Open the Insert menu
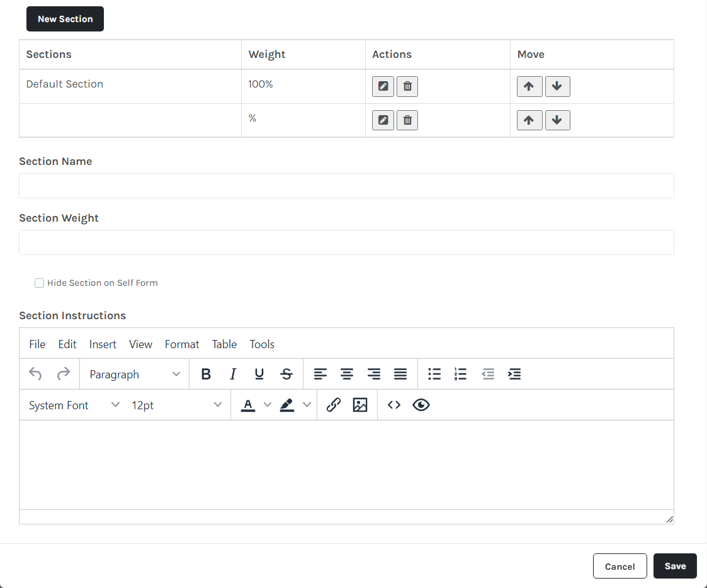This screenshot has height=588, width=707. point(103,344)
